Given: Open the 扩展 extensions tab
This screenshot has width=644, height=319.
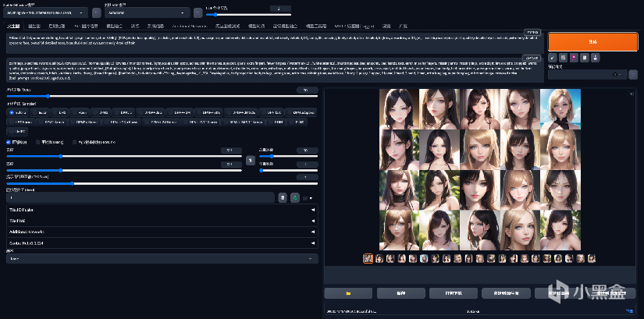Looking at the screenshot, I should click(403, 26).
